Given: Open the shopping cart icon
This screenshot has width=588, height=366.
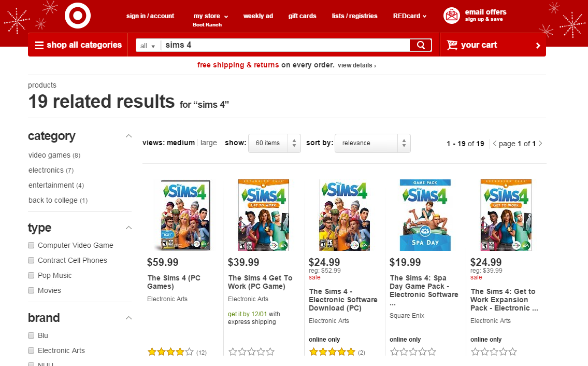Looking at the screenshot, I should coord(452,45).
